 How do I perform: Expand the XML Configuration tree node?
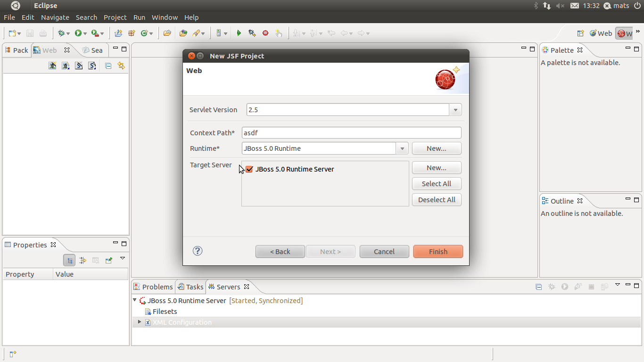pyautogui.click(x=139, y=322)
